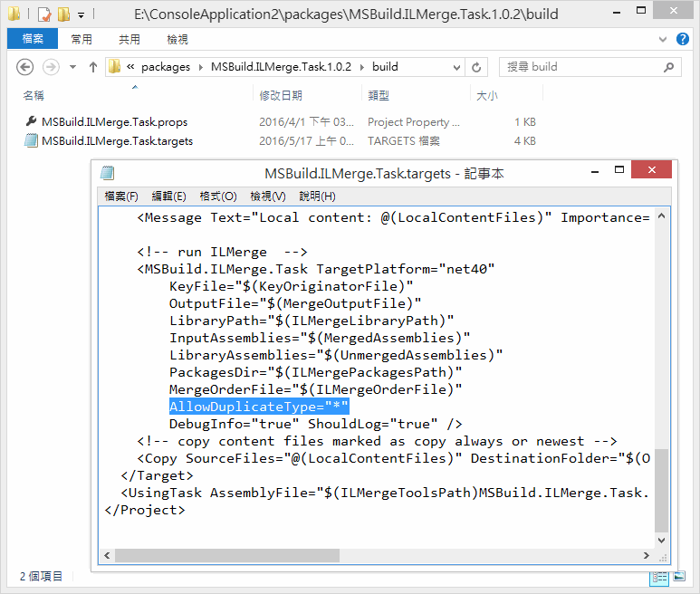This screenshot has height=594, width=700.
Task: Go up one folder level
Action: [93, 67]
